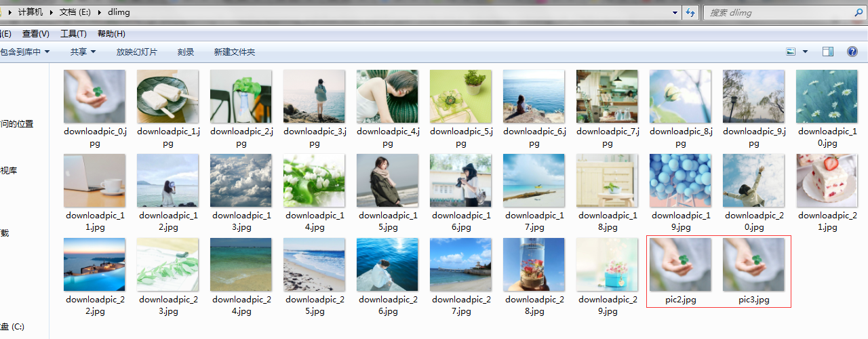This screenshot has height=339, width=868.
Task: Click the 新建文件夹 button
Action: coord(235,52)
